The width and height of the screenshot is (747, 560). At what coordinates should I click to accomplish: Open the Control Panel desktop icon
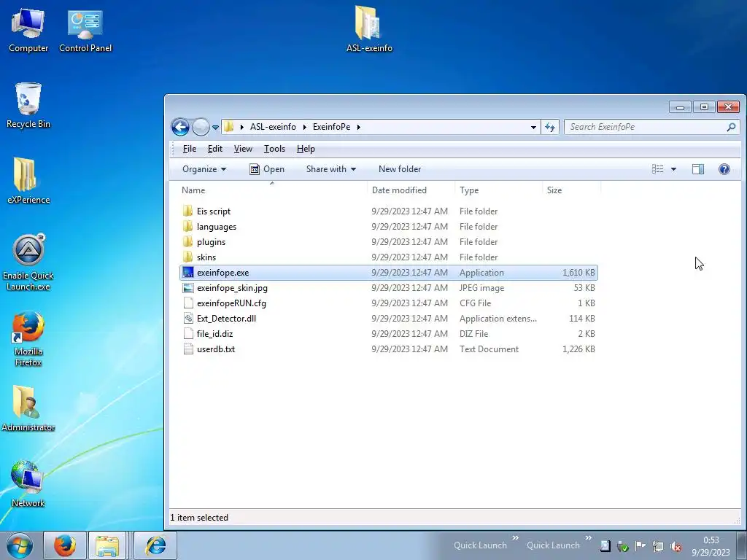(85, 29)
